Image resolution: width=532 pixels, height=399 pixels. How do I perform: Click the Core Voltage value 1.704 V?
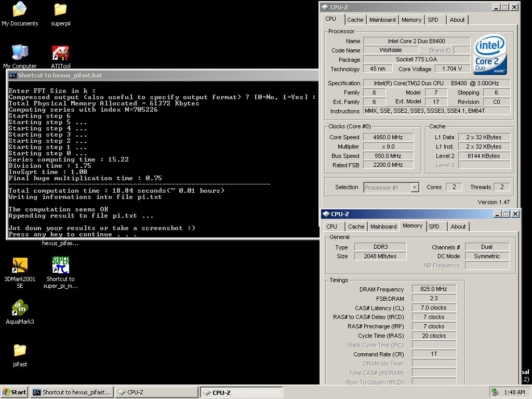point(452,69)
